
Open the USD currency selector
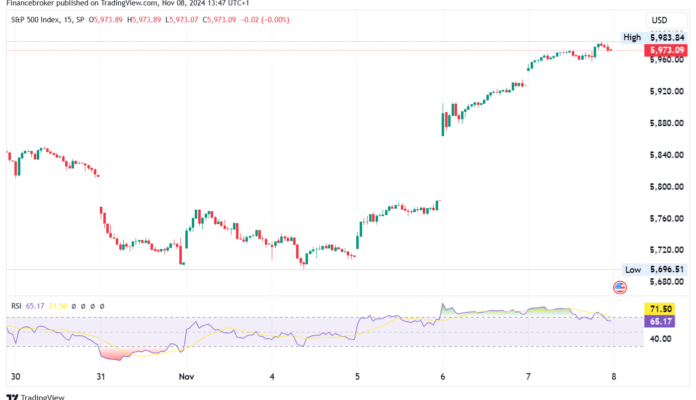tap(666, 20)
